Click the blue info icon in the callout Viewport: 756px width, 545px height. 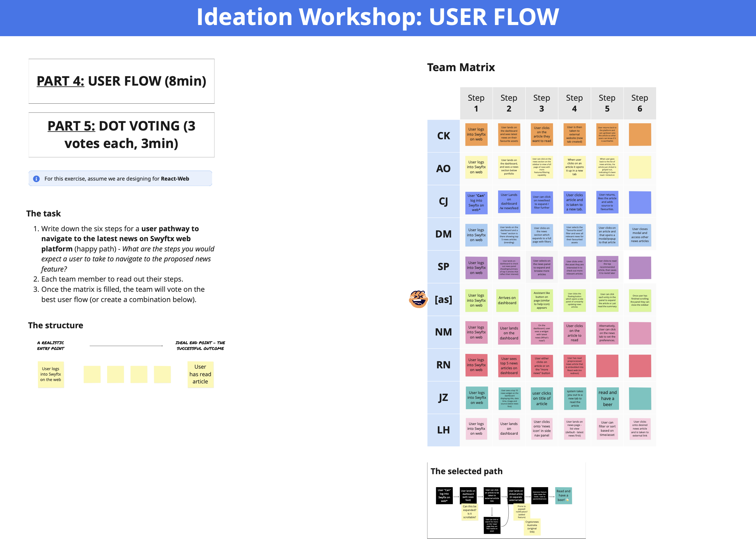click(x=36, y=178)
